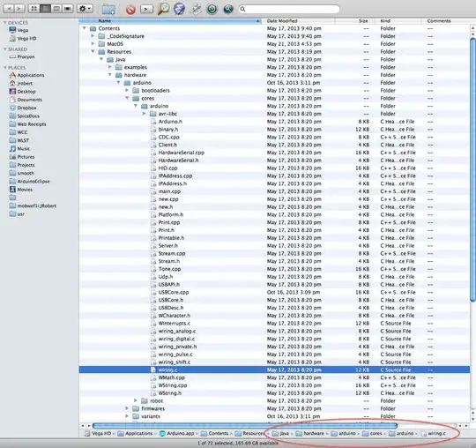Screen dimensions: 476x448
Task: Go back with the left arrow button
Action: [9, 9]
